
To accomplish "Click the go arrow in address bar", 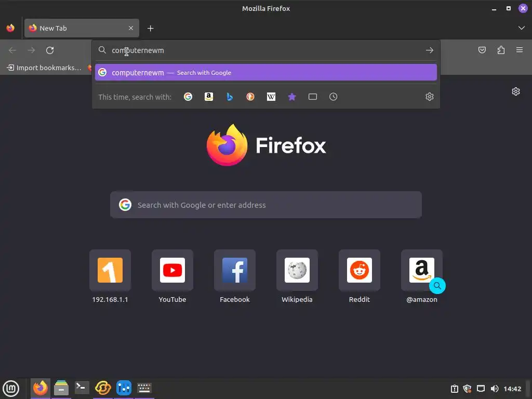I will (430, 50).
